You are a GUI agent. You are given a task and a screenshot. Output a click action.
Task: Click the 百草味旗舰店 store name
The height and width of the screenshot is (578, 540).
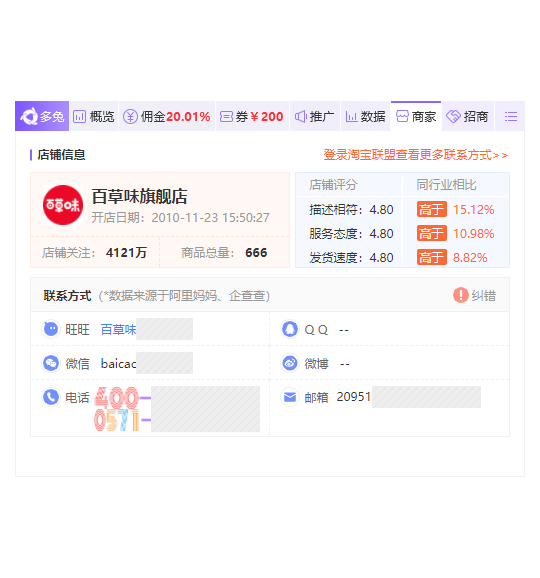pyautogui.click(x=139, y=196)
